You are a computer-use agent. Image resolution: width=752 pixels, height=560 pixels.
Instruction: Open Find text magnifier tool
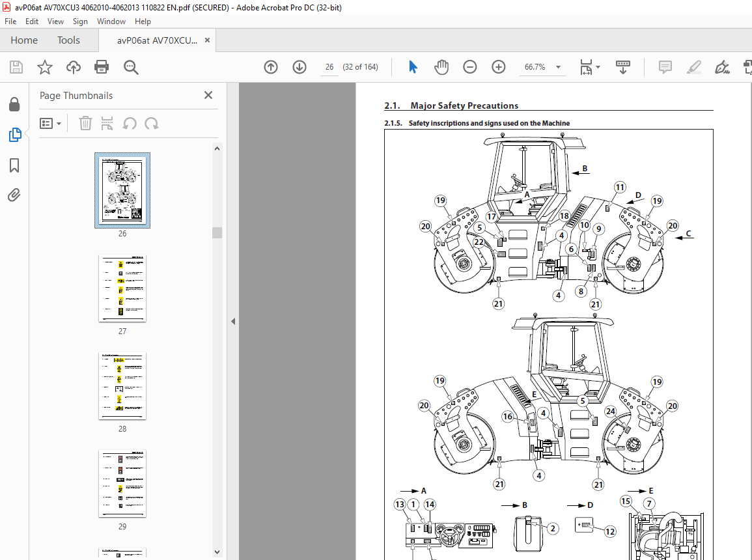131,67
